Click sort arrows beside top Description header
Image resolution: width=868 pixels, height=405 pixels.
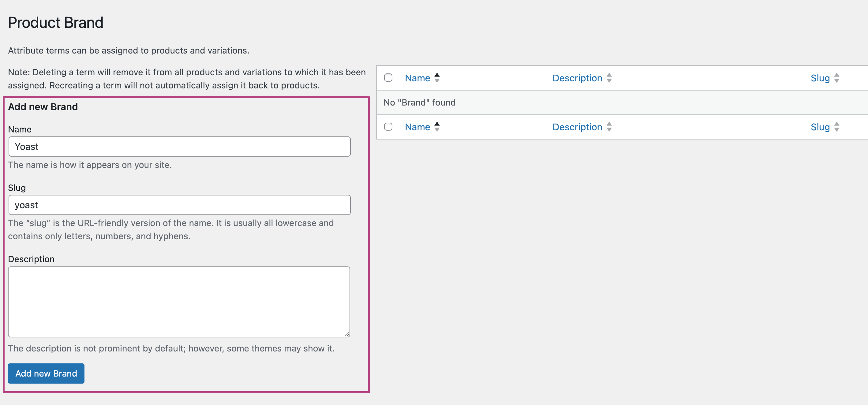click(x=609, y=78)
